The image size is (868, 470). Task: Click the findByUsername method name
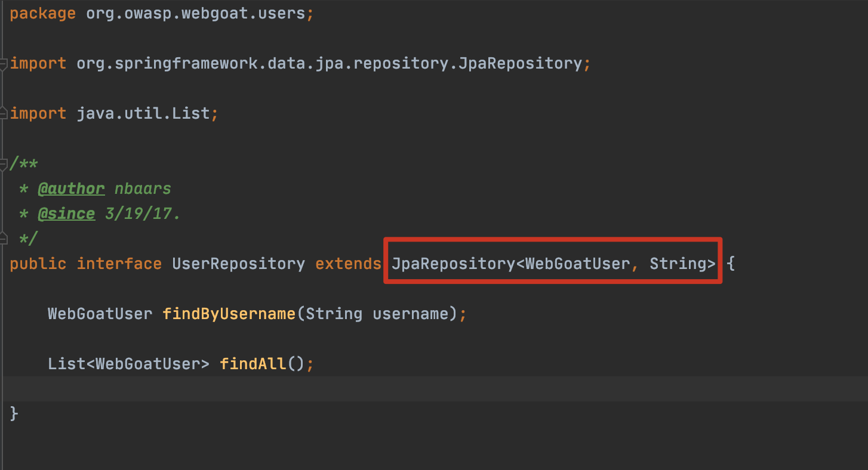229,313
